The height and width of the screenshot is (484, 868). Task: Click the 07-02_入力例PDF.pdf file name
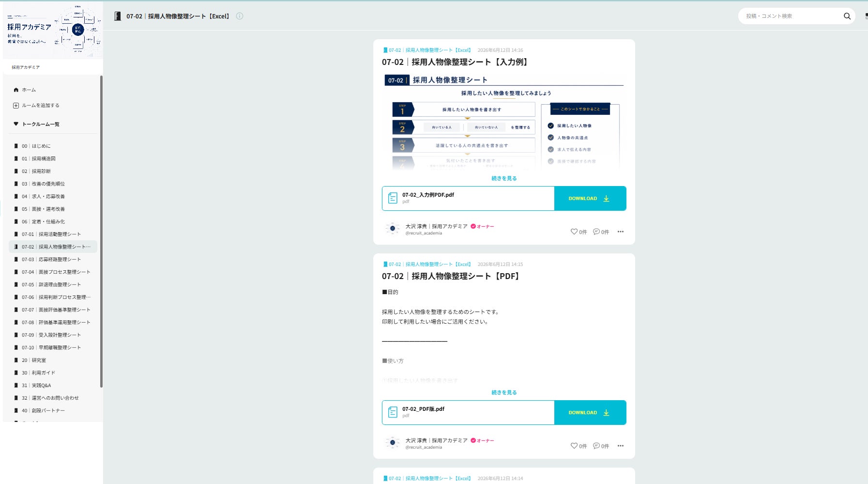pyautogui.click(x=428, y=195)
